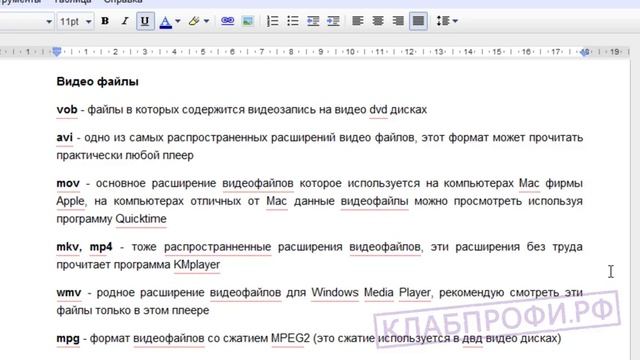Open font size 11pt dropdown
Viewport: 640px width, 360px height.
tap(76, 21)
